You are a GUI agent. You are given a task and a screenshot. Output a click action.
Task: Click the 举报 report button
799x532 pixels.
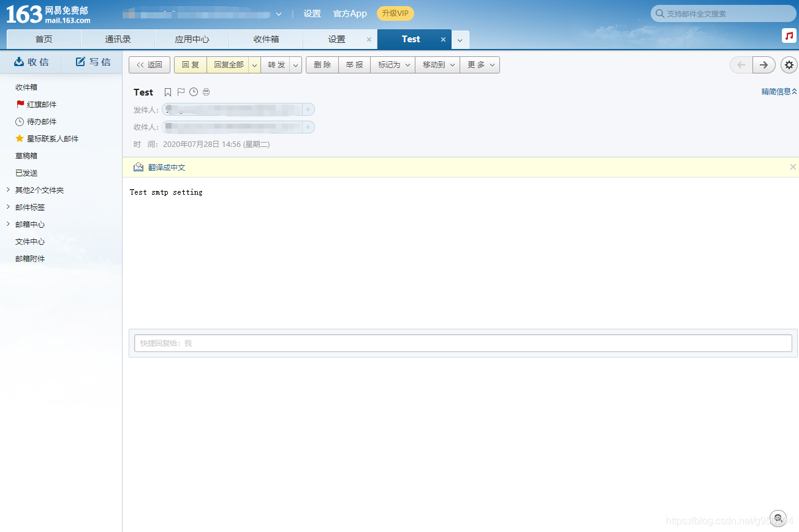click(354, 65)
